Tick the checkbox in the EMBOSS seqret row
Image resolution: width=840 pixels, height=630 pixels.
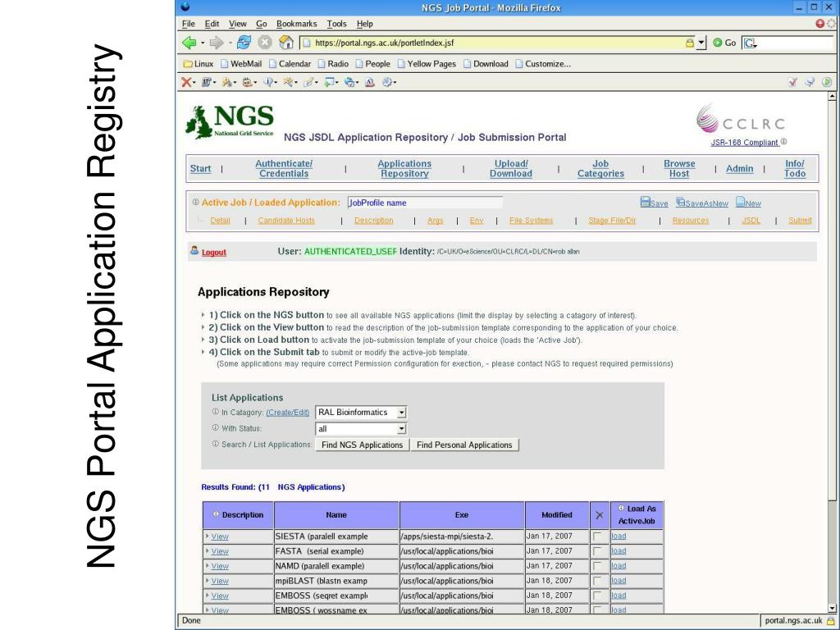point(597,596)
